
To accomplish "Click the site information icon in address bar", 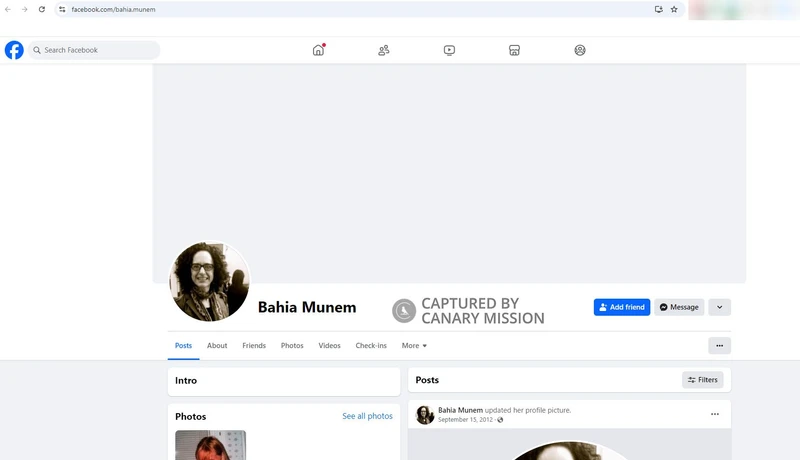I will (x=62, y=9).
